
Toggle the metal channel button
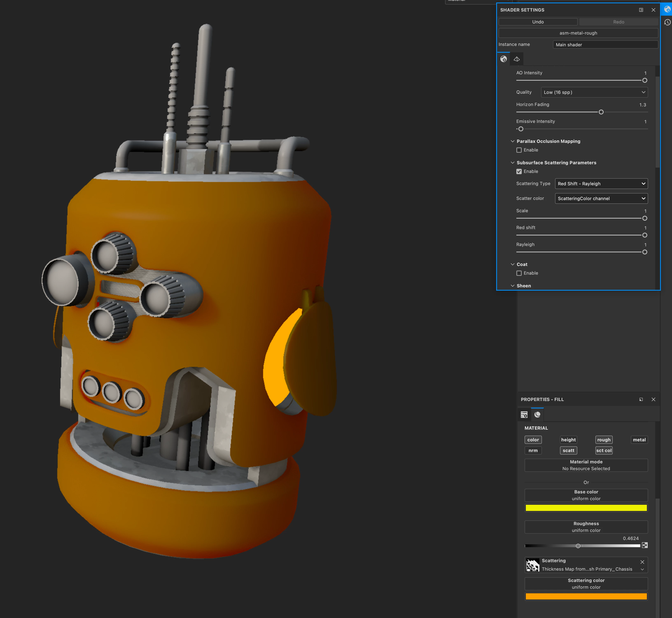[x=639, y=440]
